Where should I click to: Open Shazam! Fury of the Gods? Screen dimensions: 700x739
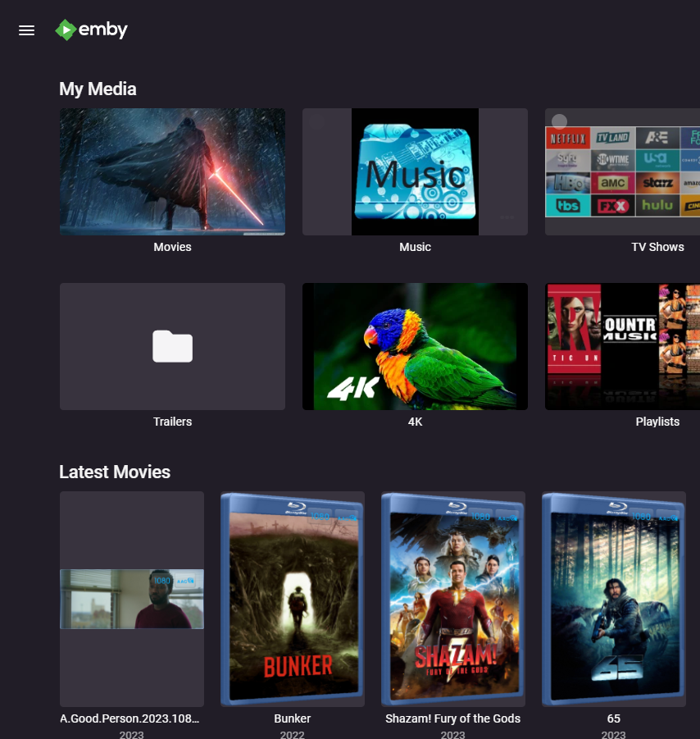[452, 599]
